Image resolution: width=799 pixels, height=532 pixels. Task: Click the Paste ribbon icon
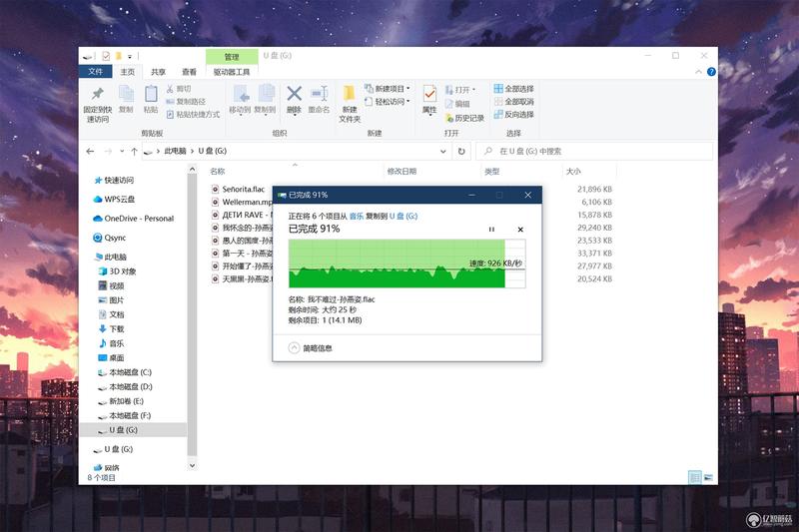pos(151,99)
